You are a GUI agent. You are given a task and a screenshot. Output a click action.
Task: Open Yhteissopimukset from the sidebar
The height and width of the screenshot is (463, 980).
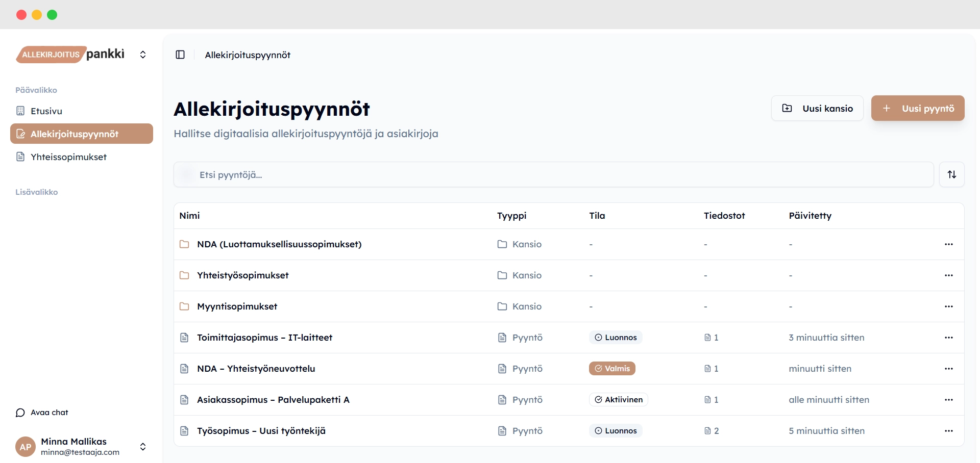[68, 157]
